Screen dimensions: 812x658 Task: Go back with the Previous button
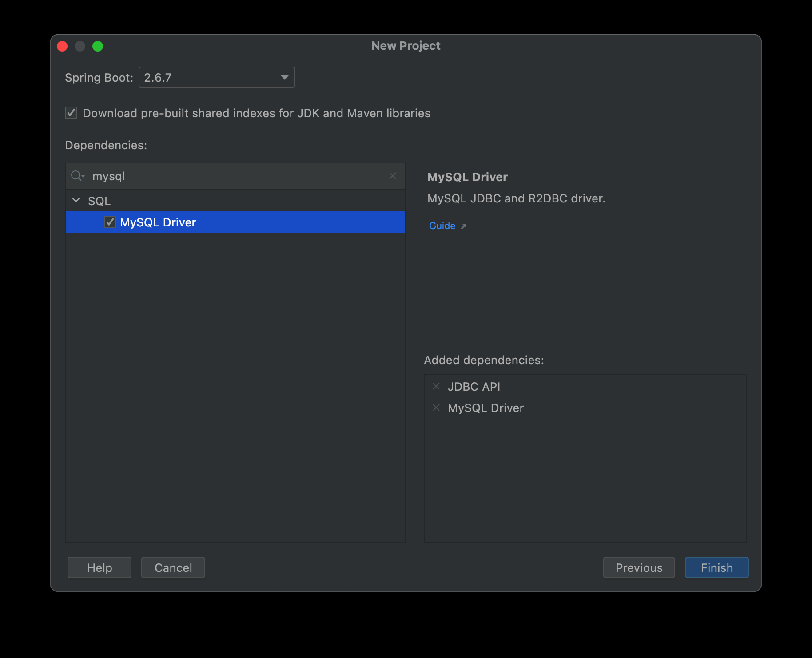[638, 567]
